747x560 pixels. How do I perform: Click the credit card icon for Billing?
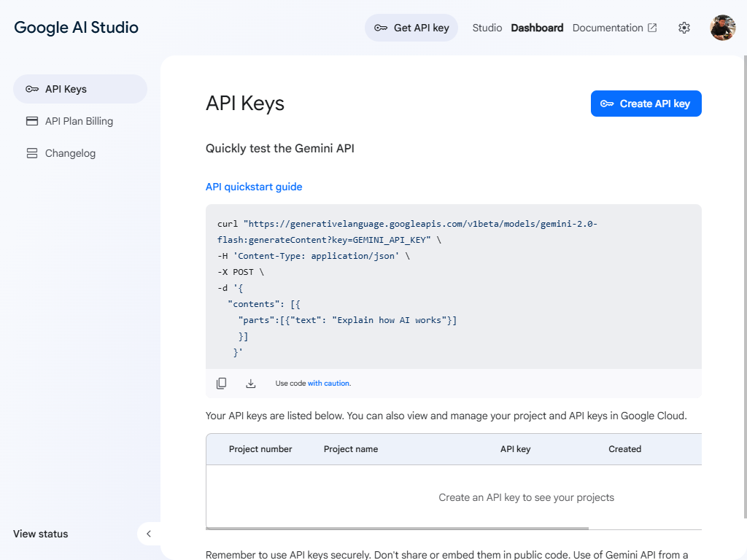[32, 121]
